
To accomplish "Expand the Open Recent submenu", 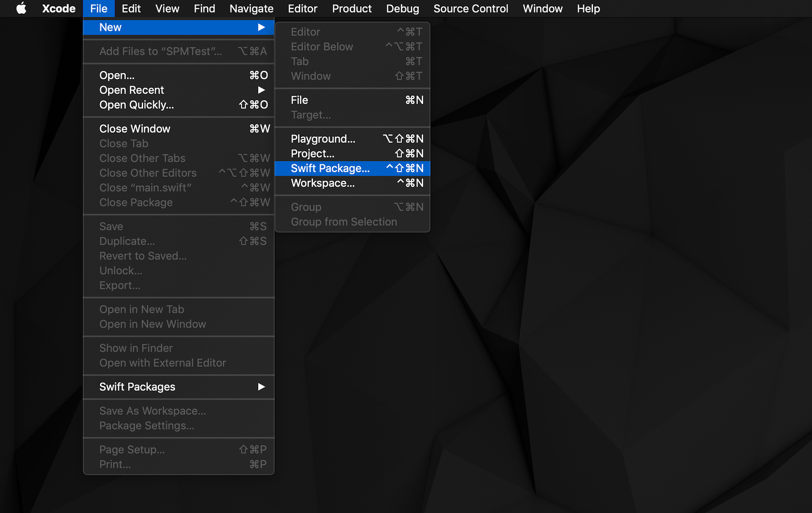I will coord(179,90).
